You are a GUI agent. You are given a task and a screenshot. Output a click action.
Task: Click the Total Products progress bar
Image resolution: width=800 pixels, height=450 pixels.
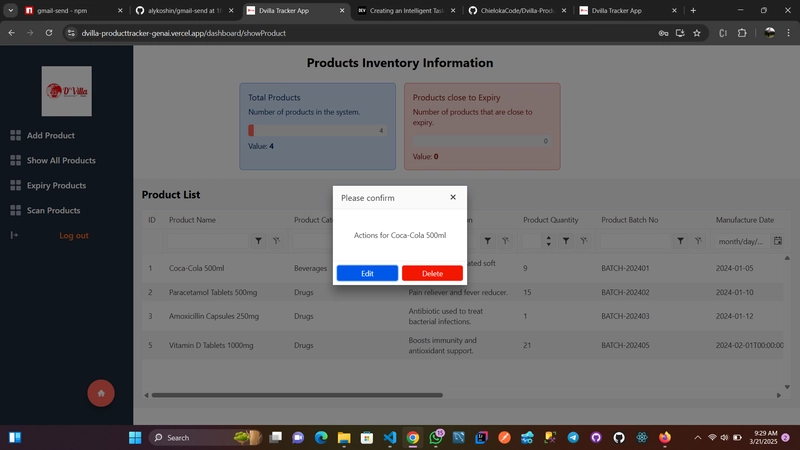pyautogui.click(x=317, y=131)
